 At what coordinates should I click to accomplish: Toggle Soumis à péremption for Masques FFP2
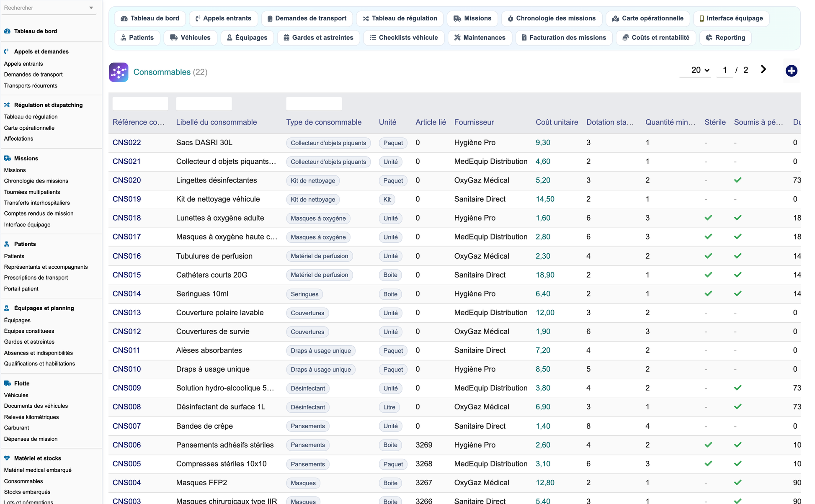click(x=738, y=482)
